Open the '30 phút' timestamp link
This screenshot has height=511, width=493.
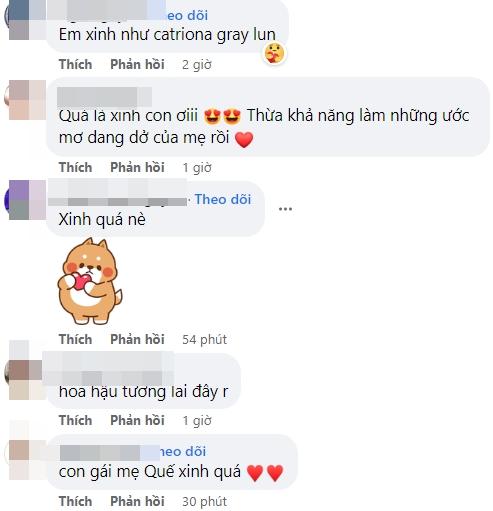pos(204,501)
